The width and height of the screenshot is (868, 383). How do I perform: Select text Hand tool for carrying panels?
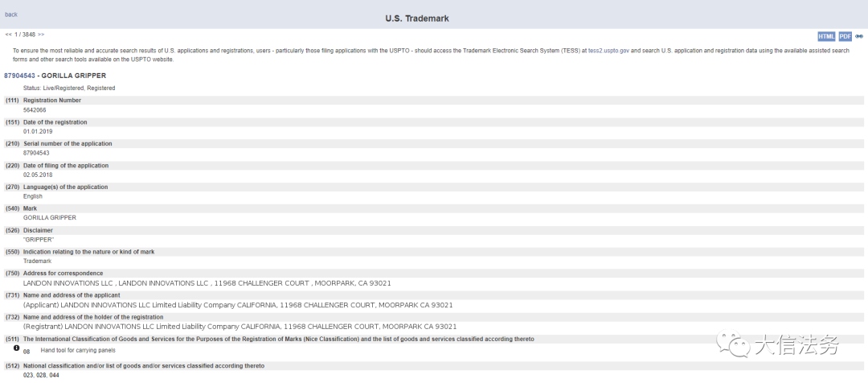tap(78, 350)
